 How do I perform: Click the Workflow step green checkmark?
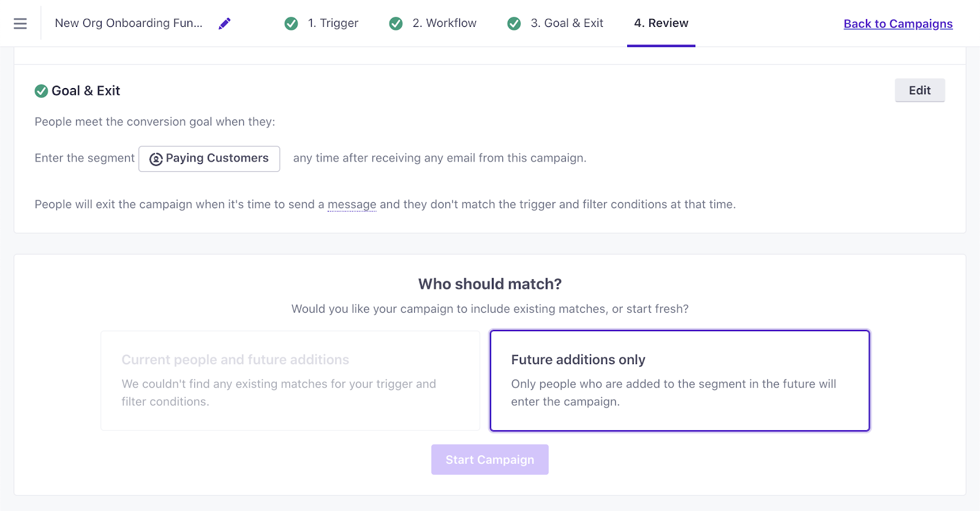396,23
